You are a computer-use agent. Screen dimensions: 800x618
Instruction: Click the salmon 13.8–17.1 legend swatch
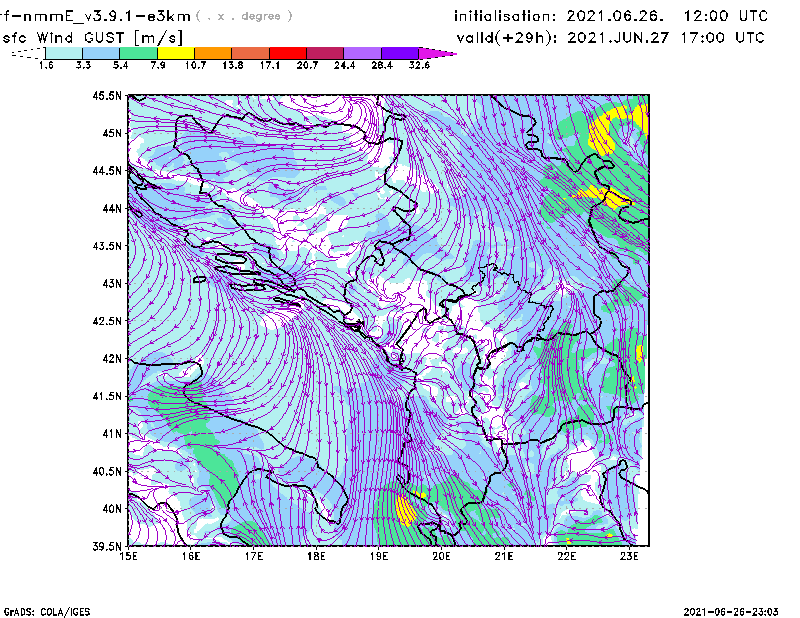point(251,53)
